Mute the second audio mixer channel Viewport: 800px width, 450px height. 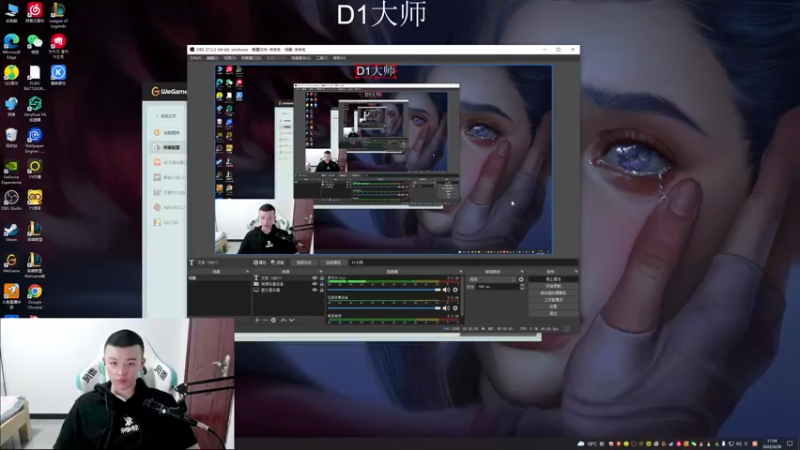pyautogui.click(x=446, y=308)
